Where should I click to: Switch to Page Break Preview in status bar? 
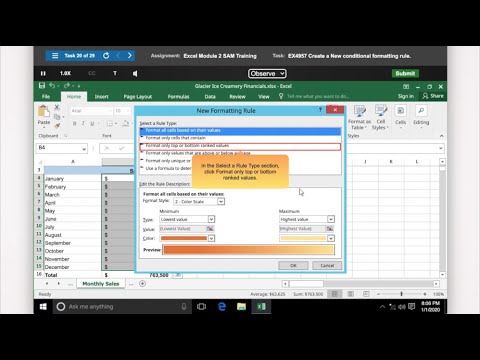[x=366, y=294]
